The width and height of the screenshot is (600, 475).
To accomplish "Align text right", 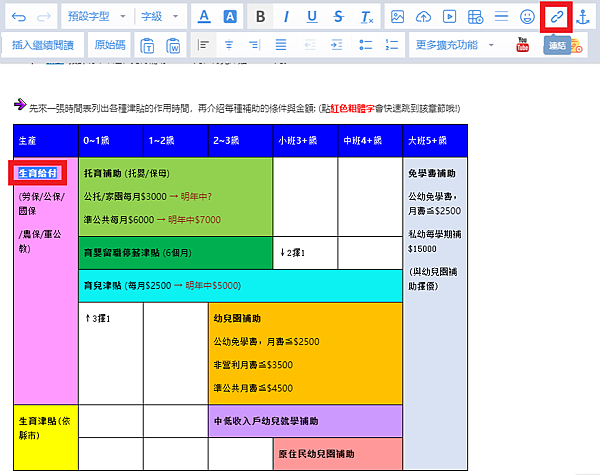I will click(x=255, y=45).
